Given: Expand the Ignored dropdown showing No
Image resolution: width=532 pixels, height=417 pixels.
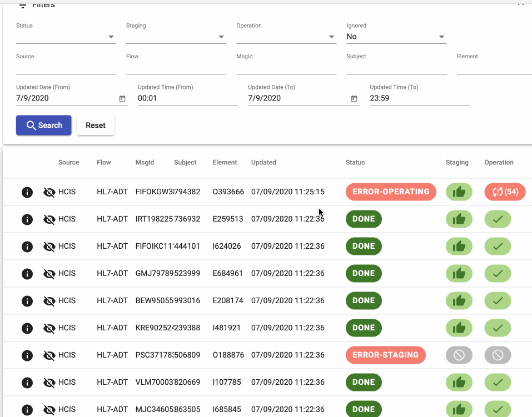Looking at the screenshot, I should 396,37.
